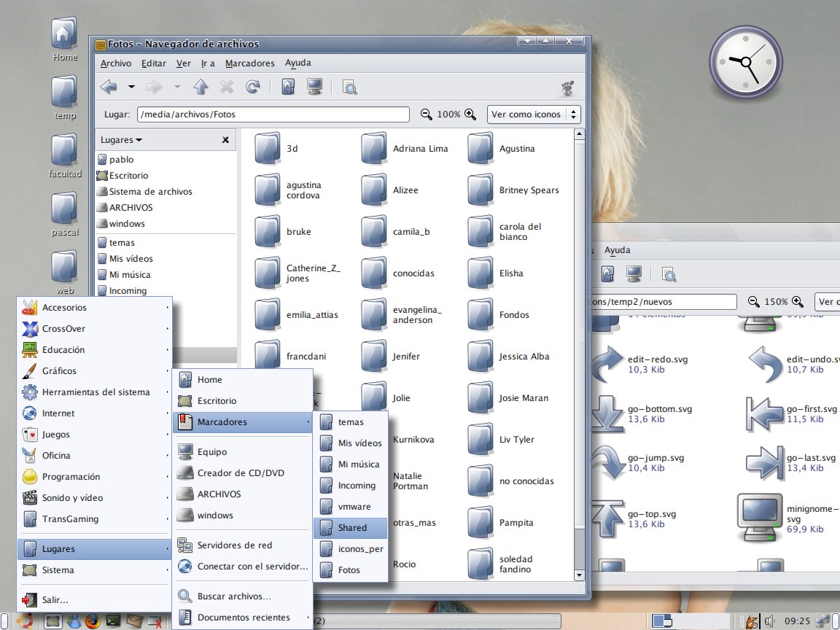Open the Lugares sidebar dropdown
Image resolution: width=840 pixels, height=630 pixels.
coord(121,140)
